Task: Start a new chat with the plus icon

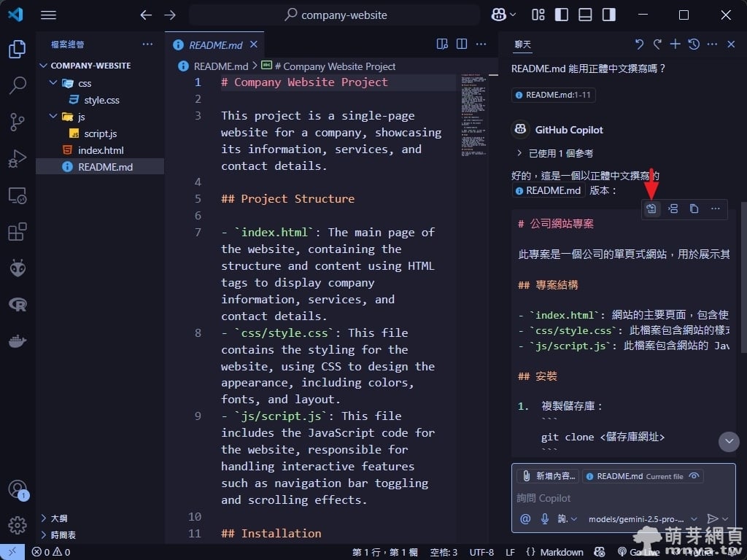Action: pyautogui.click(x=676, y=44)
